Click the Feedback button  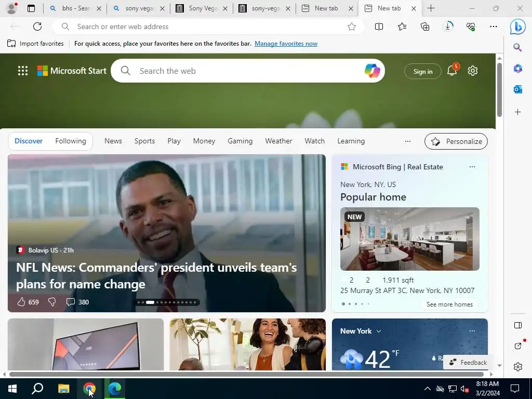coord(468,362)
